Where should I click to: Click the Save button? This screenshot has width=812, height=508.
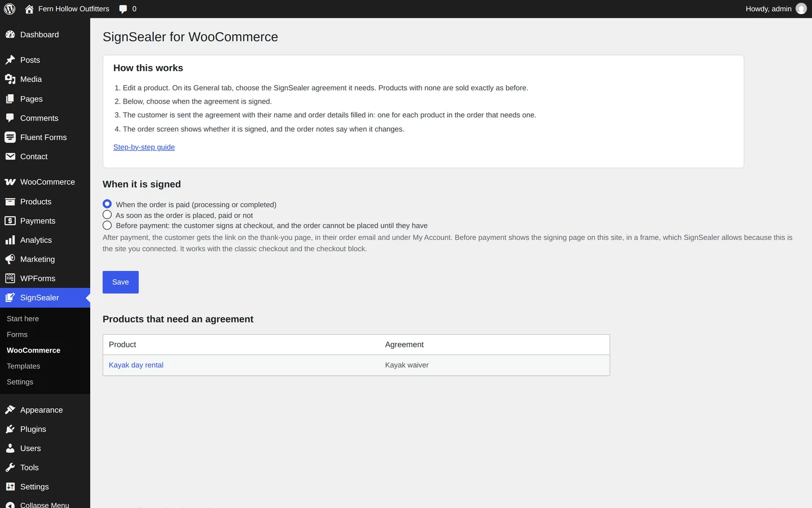[120, 282]
